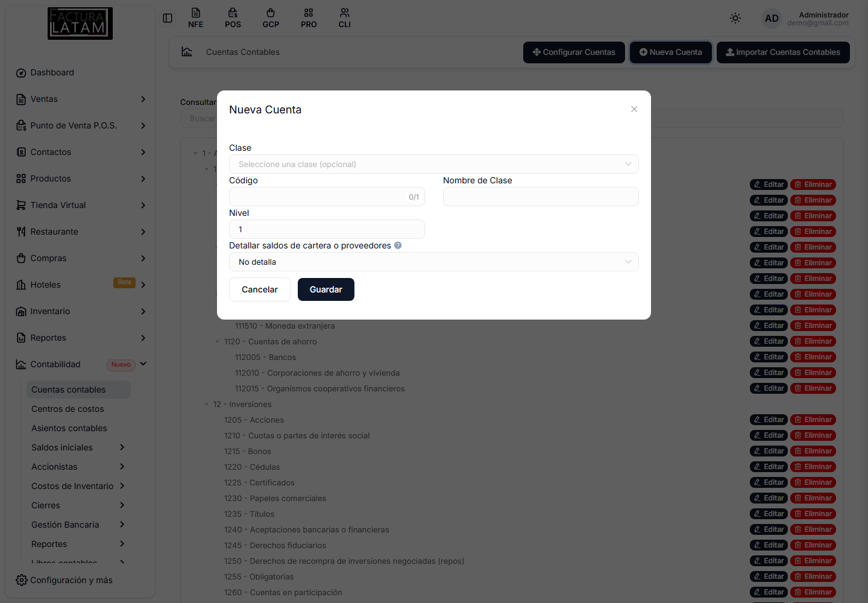Open the PRO module shortcut
Image resolution: width=868 pixels, height=603 pixels.
click(309, 18)
